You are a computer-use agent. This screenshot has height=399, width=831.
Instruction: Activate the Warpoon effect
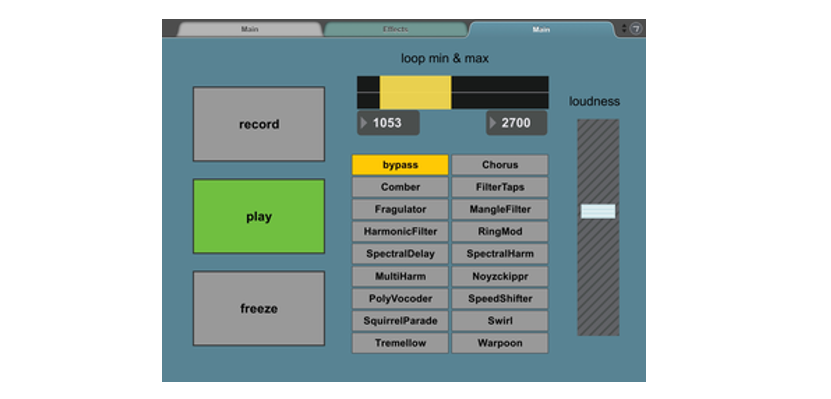tap(500, 343)
